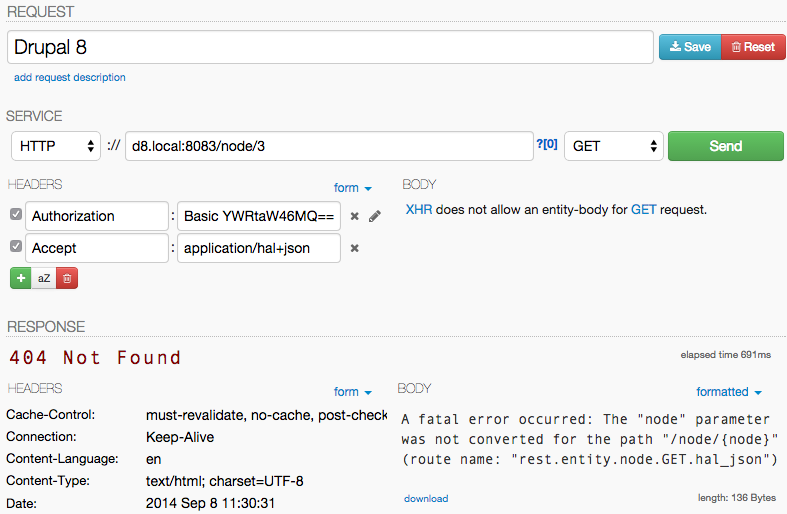Save the Drupal 8 request
This screenshot has width=787, height=514.
click(690, 47)
